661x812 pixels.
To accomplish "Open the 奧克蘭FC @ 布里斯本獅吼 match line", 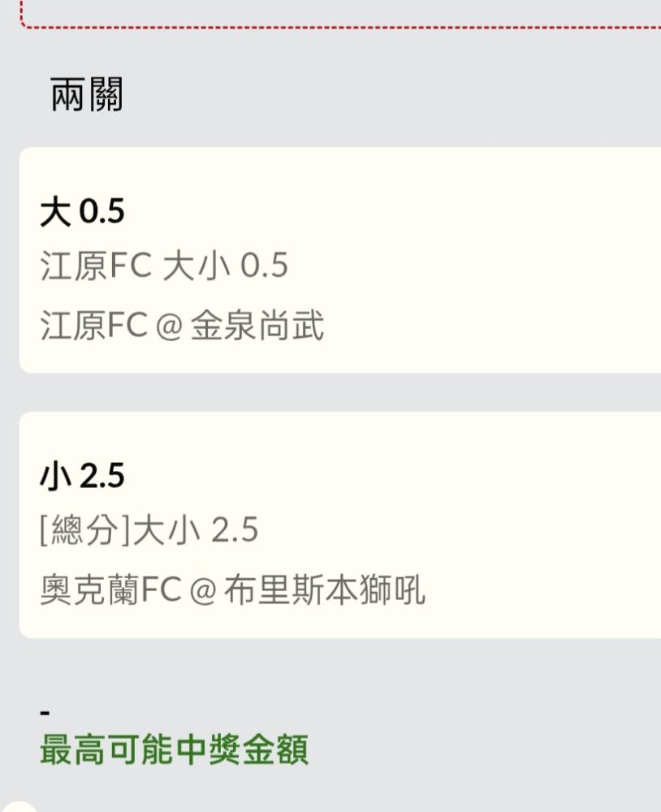I will 232,590.
